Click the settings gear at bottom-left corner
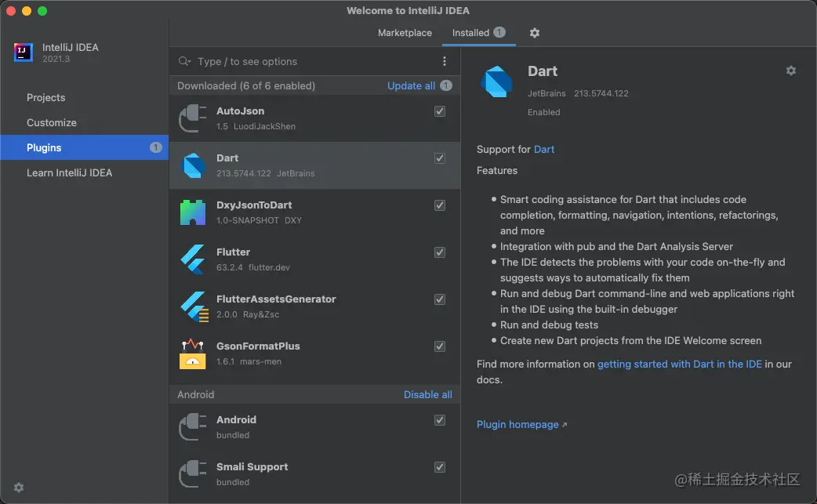 tap(19, 487)
